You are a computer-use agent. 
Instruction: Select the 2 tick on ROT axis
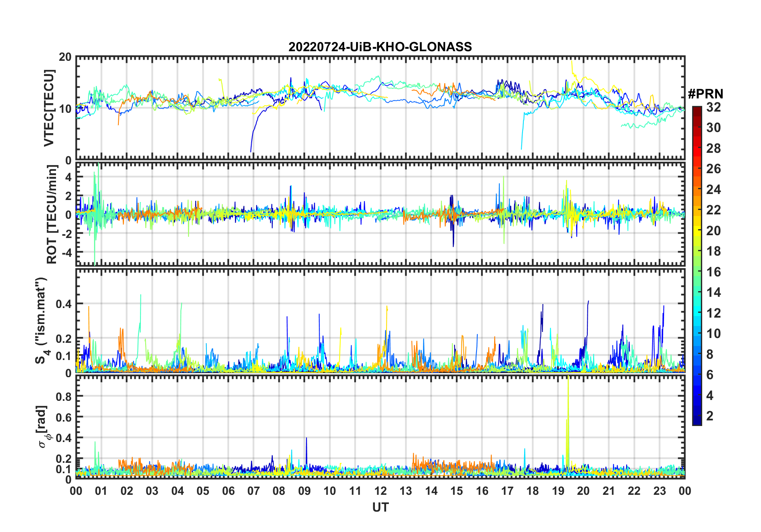pos(68,196)
